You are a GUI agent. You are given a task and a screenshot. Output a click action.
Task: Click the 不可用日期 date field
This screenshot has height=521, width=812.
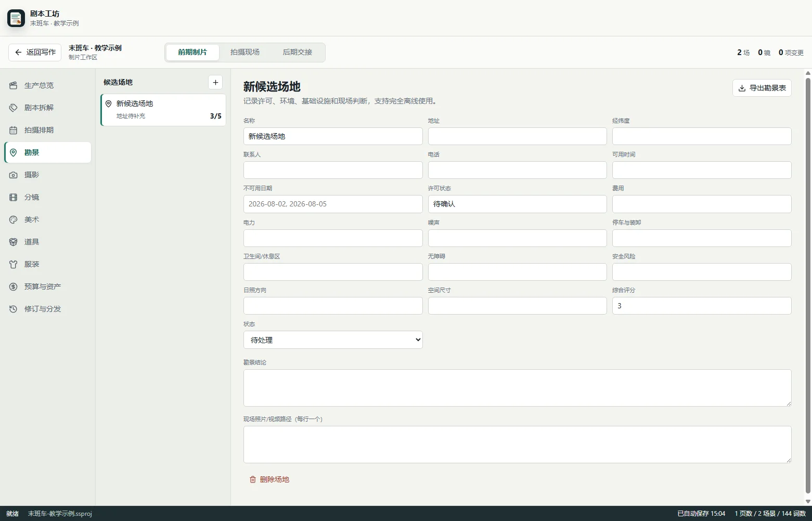tap(333, 204)
